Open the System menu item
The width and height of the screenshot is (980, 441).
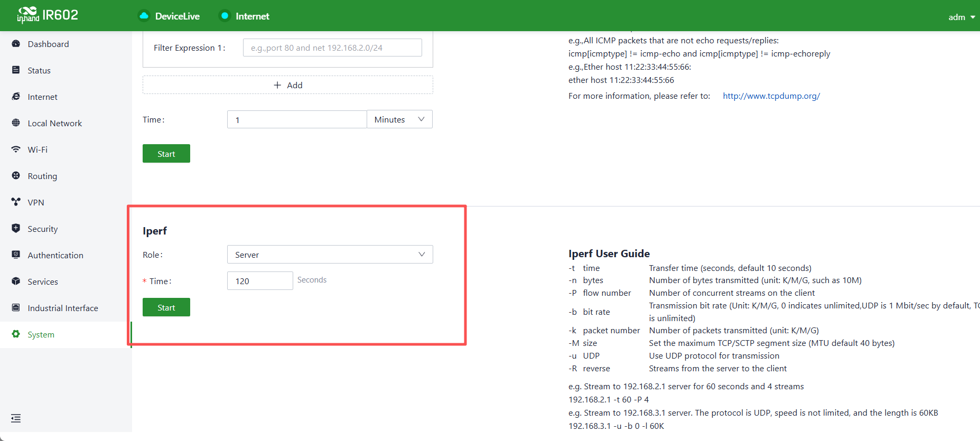point(66,334)
